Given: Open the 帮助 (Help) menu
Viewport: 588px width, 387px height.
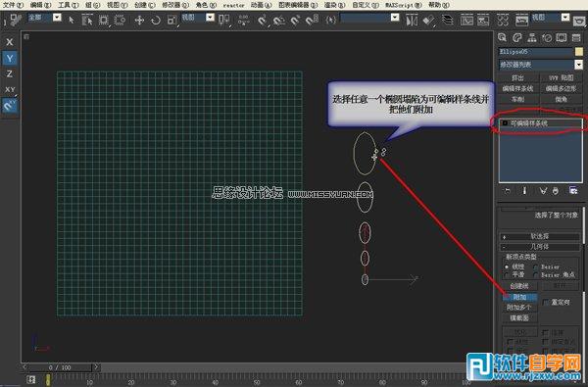Looking at the screenshot, I should click(x=439, y=5).
